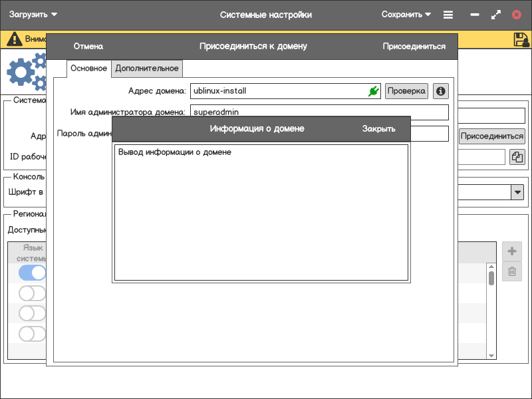Expand the Загрузить dropdown menu
This screenshot has height=399, width=532.
[x=33, y=15]
